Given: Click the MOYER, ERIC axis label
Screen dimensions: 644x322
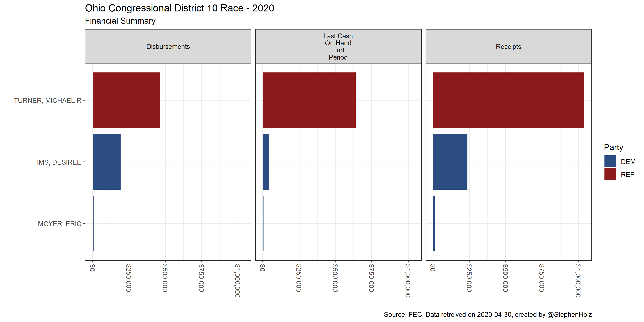Looking at the screenshot, I should point(60,224).
